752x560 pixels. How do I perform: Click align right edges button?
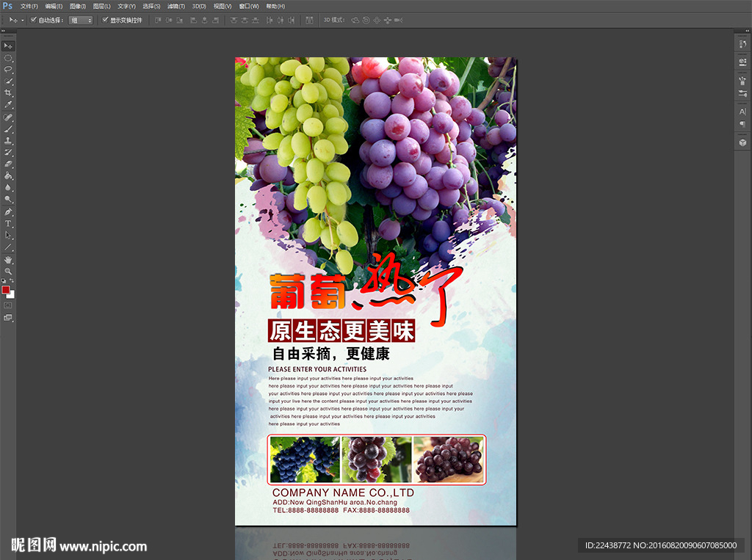(x=215, y=20)
